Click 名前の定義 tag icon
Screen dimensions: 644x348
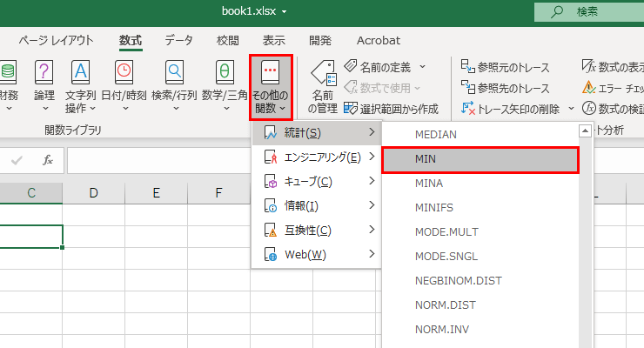(x=351, y=66)
